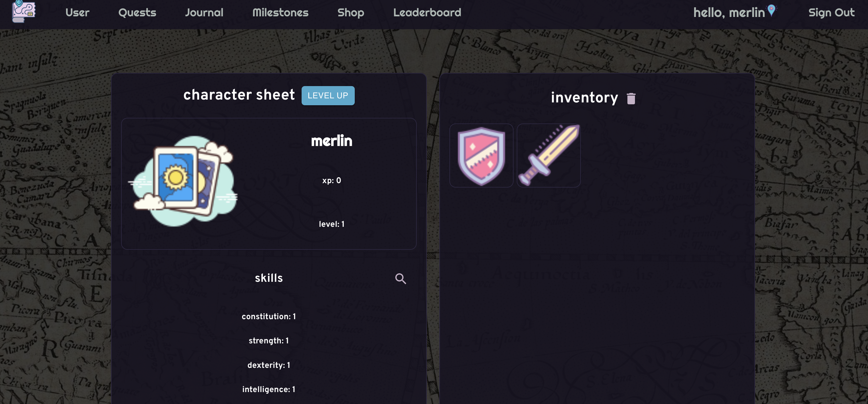Go to the Journal page
The height and width of the screenshot is (404, 868).
pyautogui.click(x=204, y=13)
